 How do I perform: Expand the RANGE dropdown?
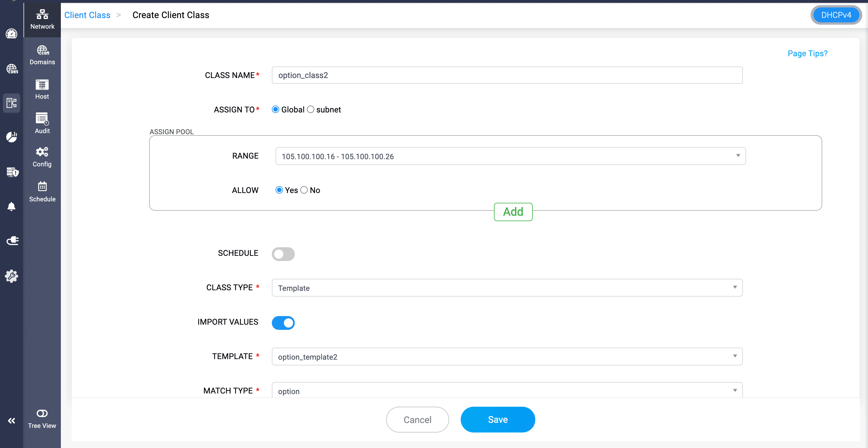(x=510, y=156)
